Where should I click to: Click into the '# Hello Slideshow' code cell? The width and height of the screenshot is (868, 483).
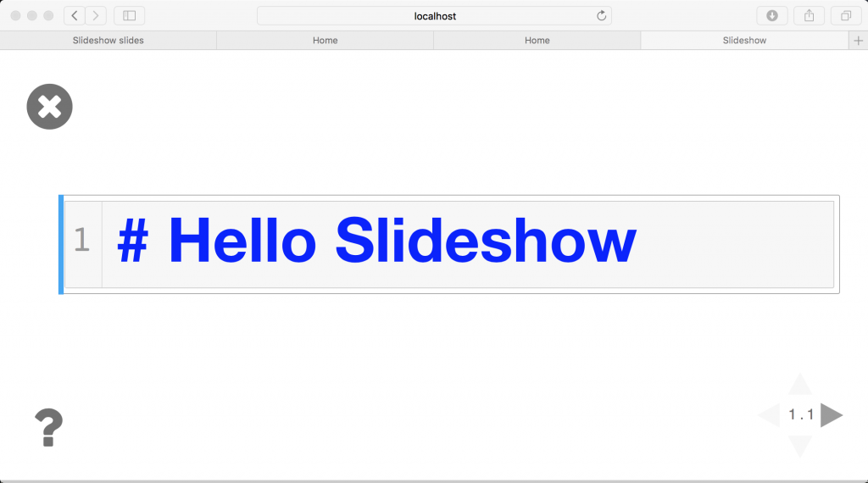(x=468, y=244)
